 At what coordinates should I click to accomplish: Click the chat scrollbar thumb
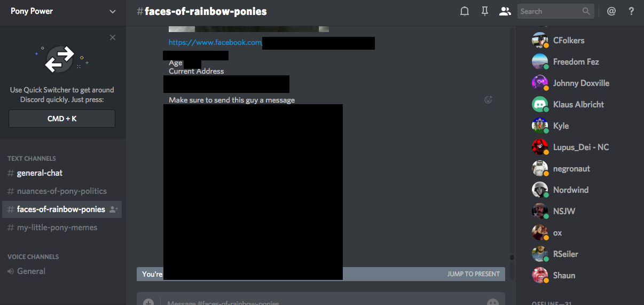coord(512,257)
